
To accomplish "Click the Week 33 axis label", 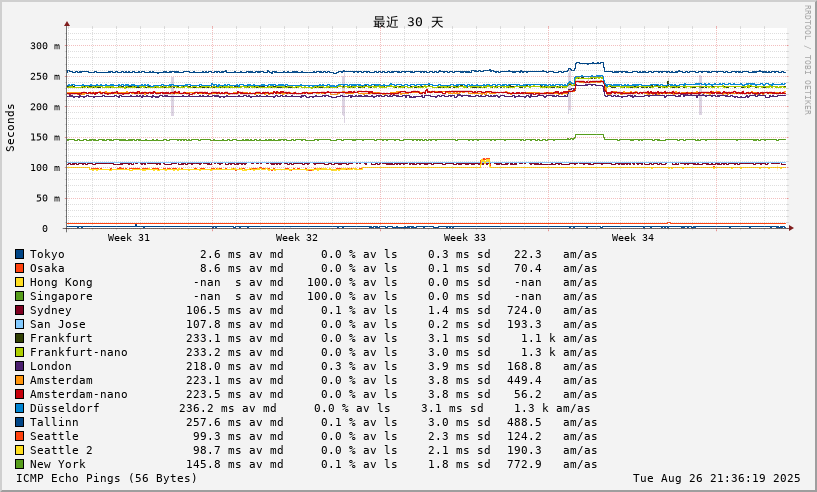I will coord(464,238).
